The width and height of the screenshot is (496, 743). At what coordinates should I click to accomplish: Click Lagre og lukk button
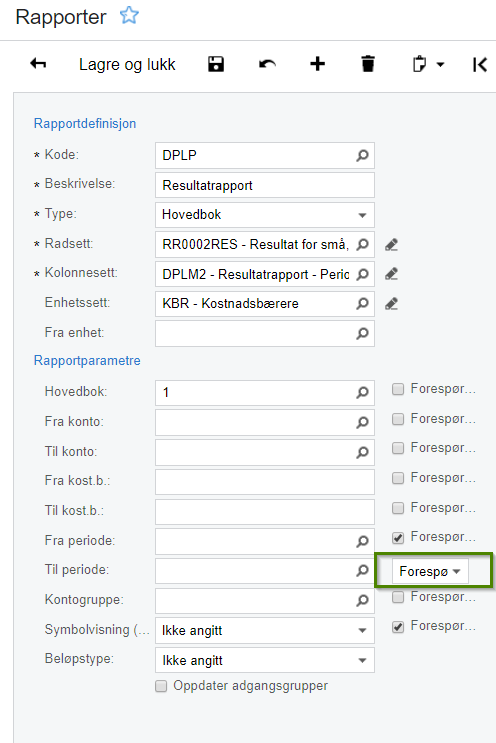tap(127, 64)
